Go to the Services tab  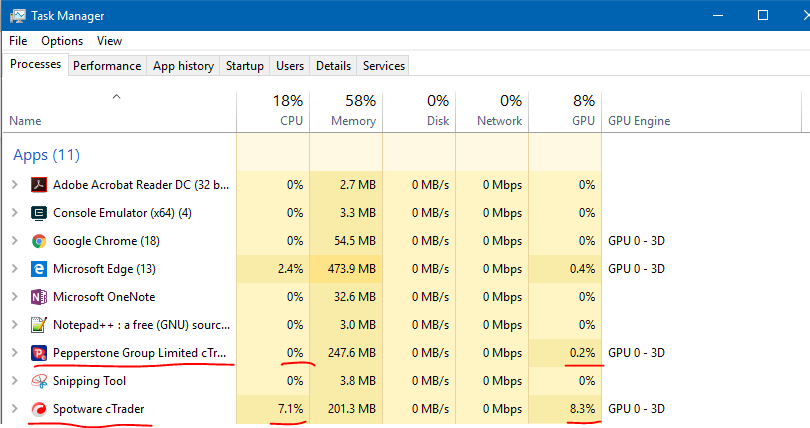(x=384, y=66)
